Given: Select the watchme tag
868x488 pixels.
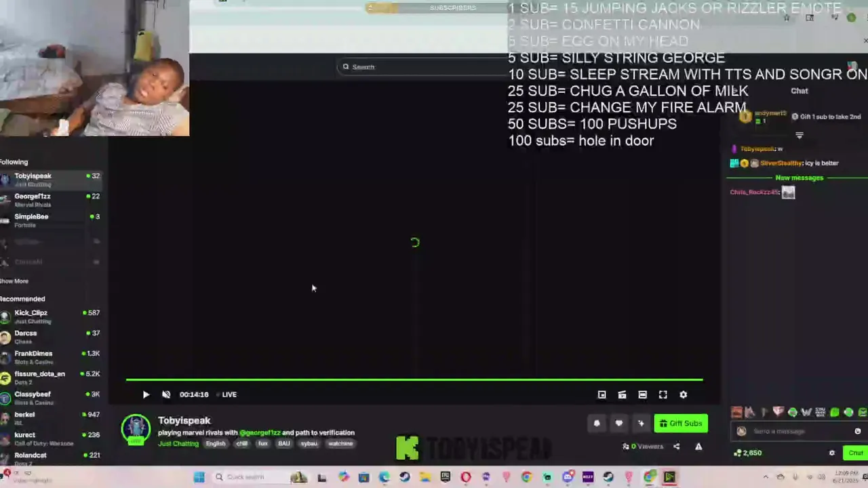Looking at the screenshot, I should point(340,444).
